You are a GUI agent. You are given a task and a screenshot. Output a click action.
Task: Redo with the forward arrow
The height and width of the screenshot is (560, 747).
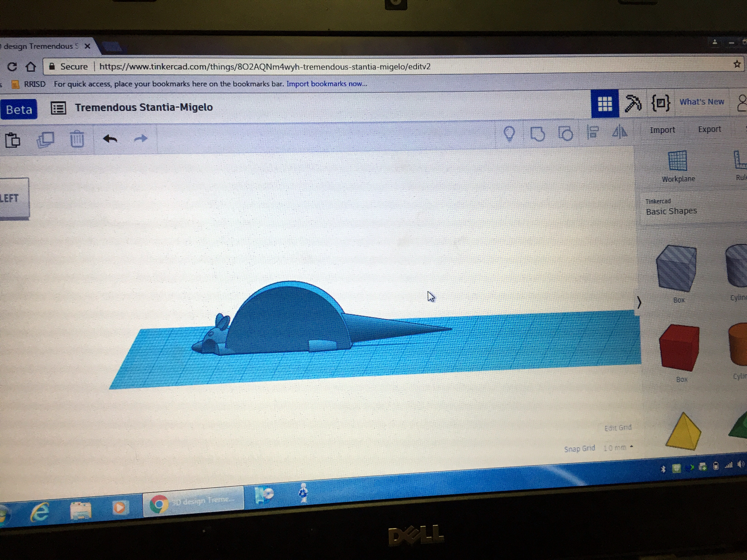141,138
